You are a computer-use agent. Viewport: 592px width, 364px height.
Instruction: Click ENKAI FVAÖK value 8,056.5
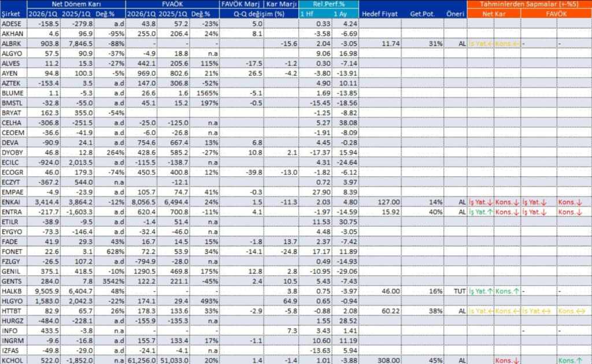point(143,202)
